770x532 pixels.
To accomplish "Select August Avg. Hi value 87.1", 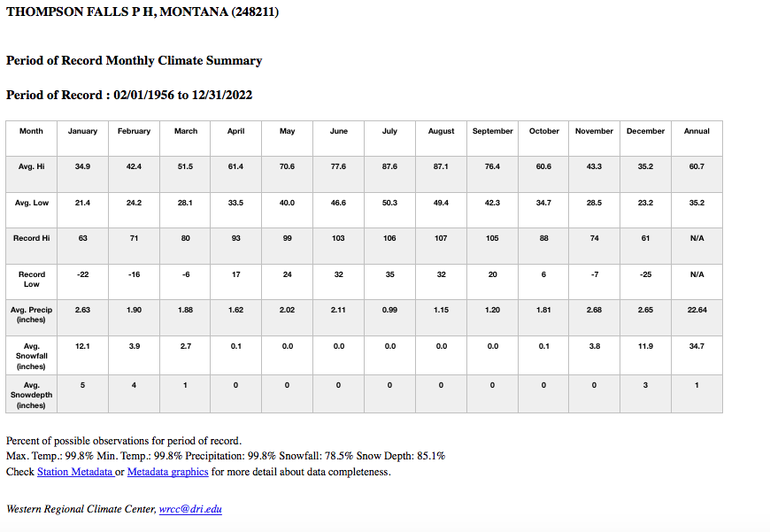I will click(441, 166).
